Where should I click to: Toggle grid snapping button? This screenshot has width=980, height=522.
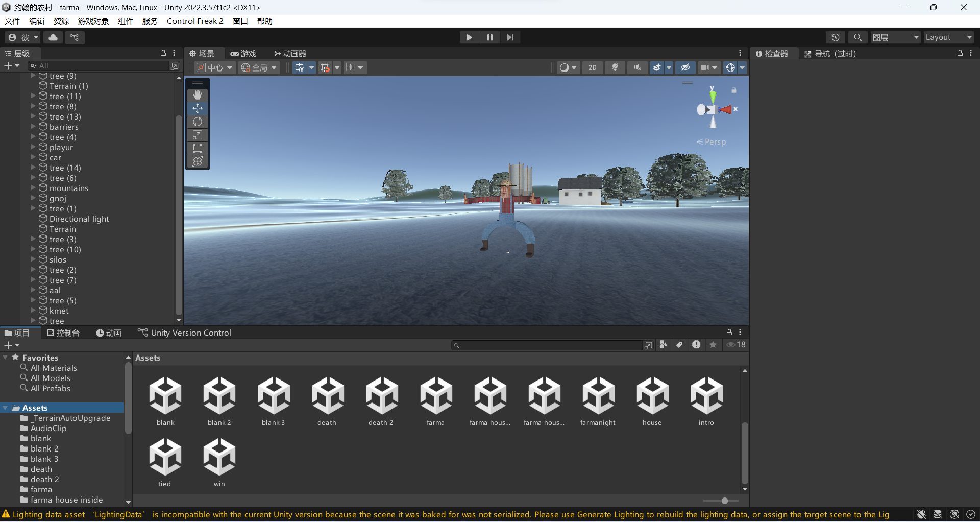point(325,67)
